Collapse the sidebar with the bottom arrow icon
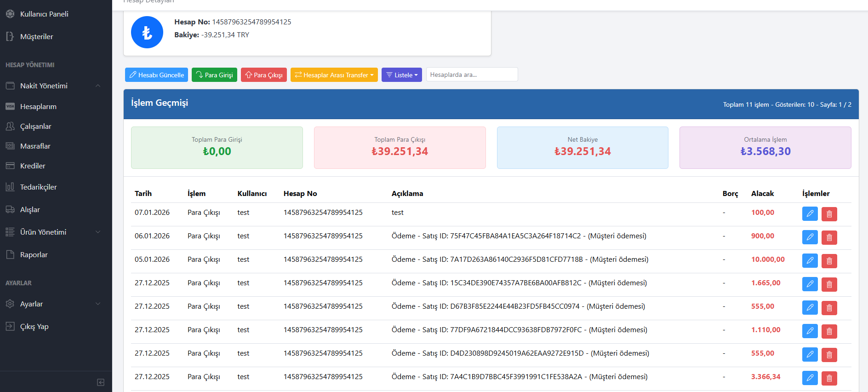The width and height of the screenshot is (868, 392). (x=101, y=382)
